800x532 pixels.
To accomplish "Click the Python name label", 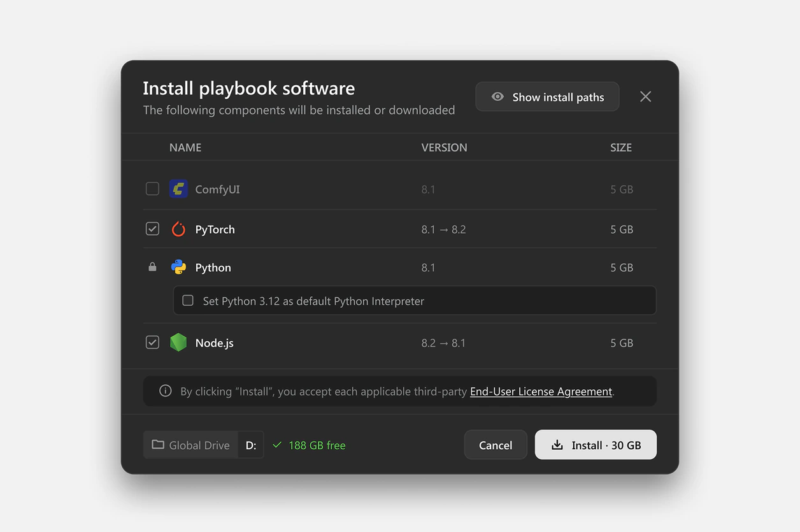I will (x=213, y=268).
